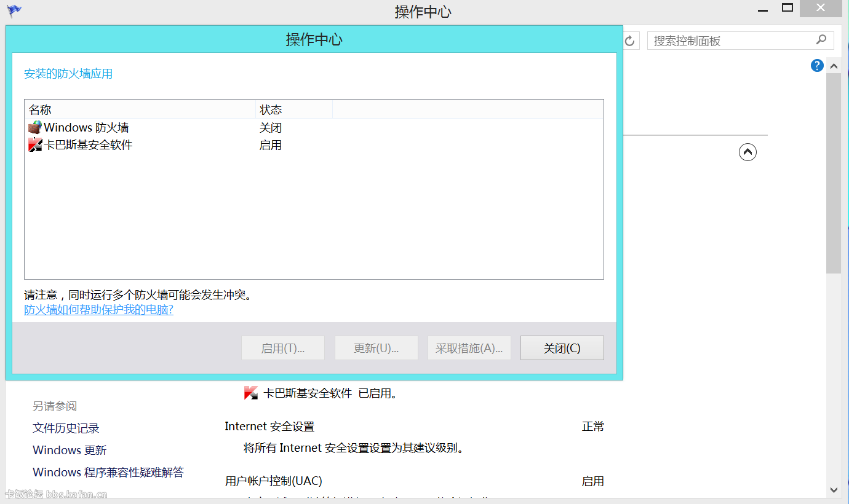
Task: Close the main 操作中心 window with X
Action: click(821, 8)
